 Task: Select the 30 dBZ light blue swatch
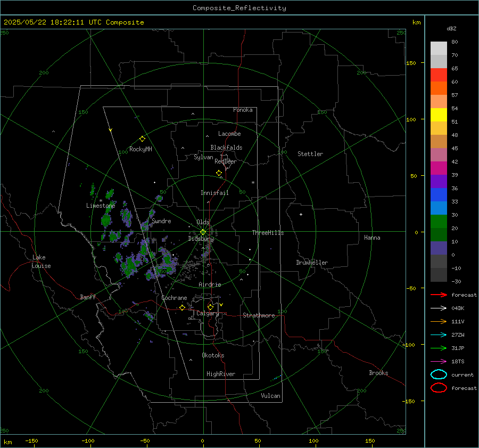click(x=439, y=208)
